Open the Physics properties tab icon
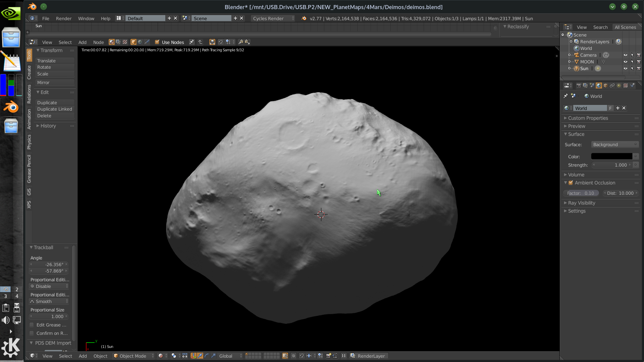644x362 pixels. pos(632,85)
